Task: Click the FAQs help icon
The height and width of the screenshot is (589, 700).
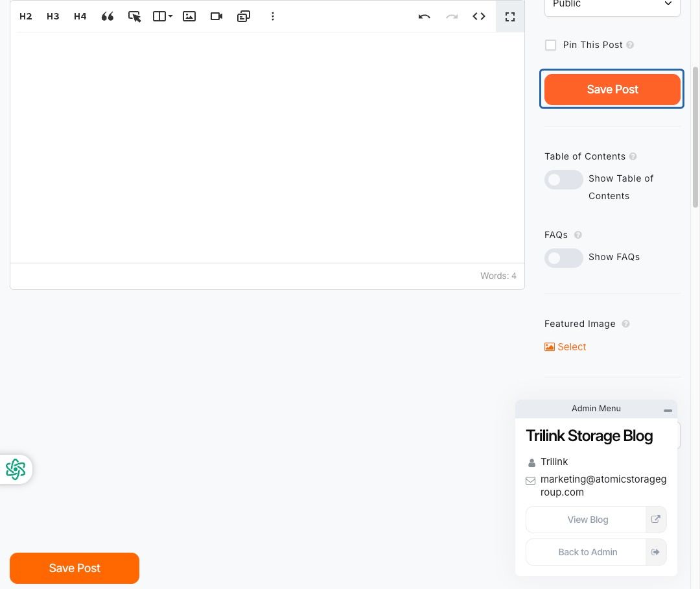Action: [x=577, y=235]
